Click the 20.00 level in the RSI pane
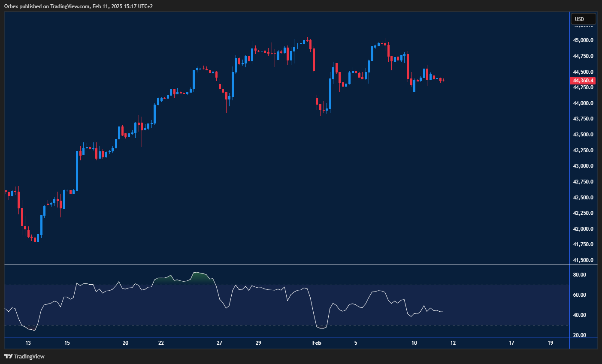The image size is (602, 364). pos(580,335)
